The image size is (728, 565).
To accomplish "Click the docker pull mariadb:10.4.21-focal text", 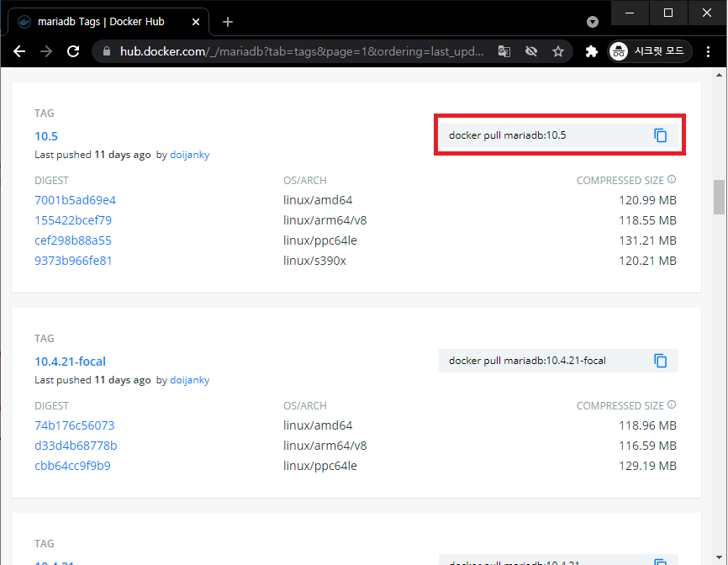I will [527, 361].
